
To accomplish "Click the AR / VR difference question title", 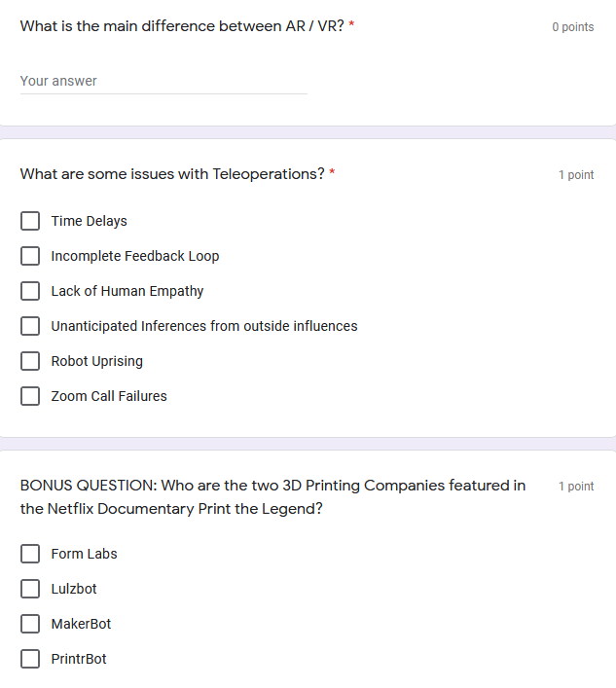I will [181, 26].
